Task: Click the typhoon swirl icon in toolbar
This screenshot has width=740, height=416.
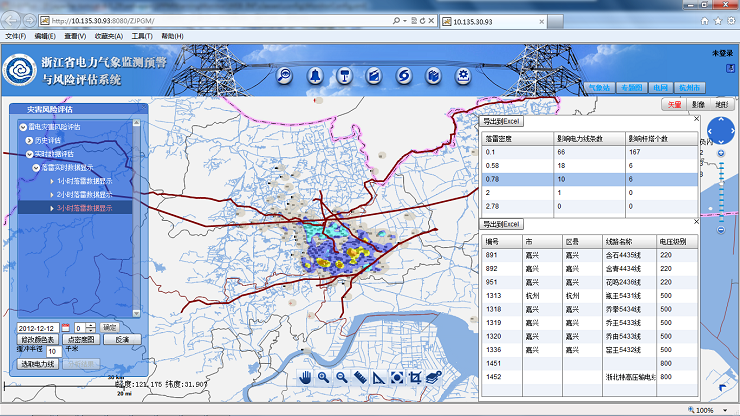Action: coord(404,75)
